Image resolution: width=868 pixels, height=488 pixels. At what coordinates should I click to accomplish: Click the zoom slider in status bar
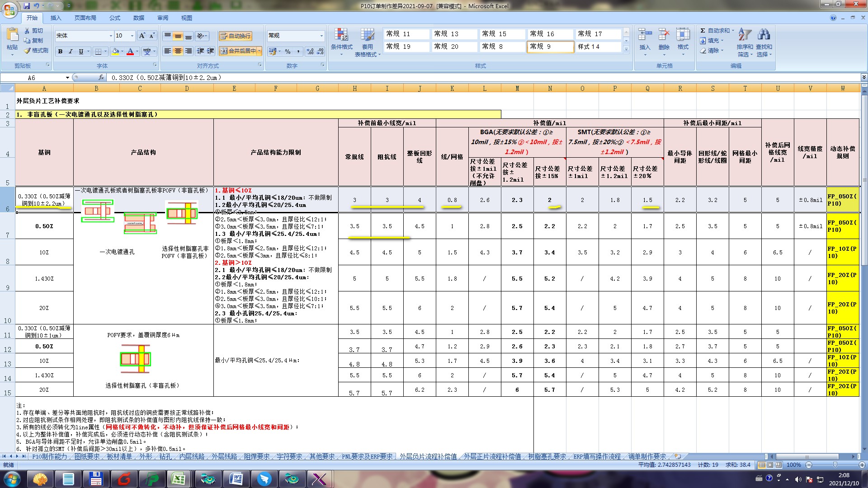tap(835, 465)
